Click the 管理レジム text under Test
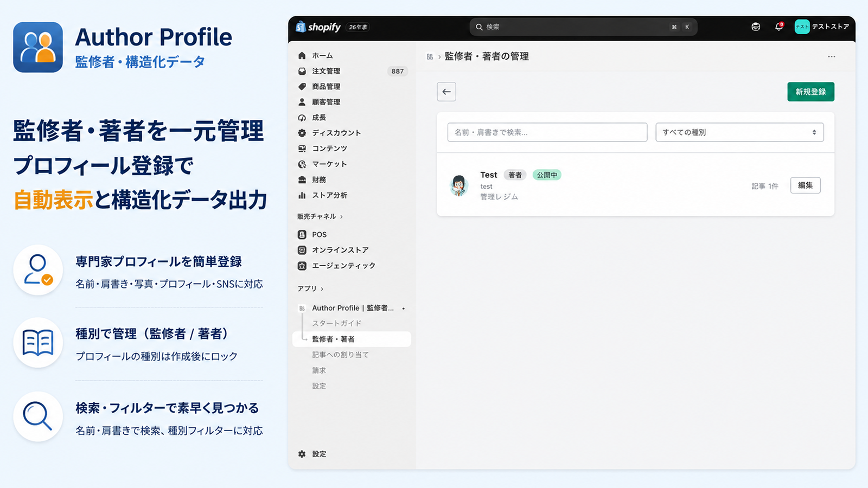 (x=499, y=197)
